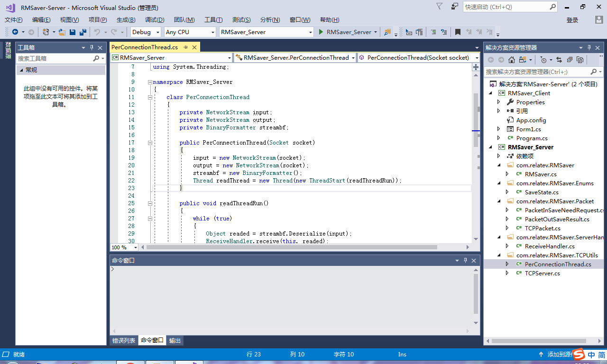Toggle pin on PerConnectionThread.cs tab
607x364 pixels.
185,47
